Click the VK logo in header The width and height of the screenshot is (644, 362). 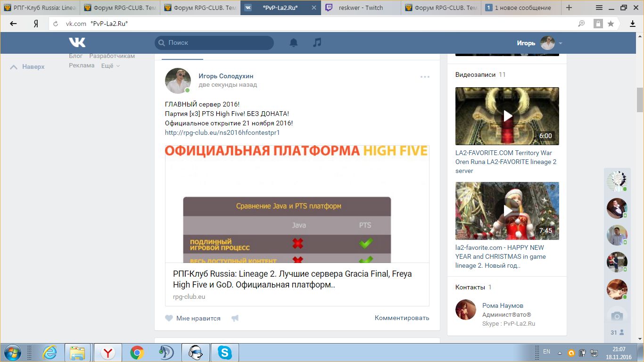77,42
